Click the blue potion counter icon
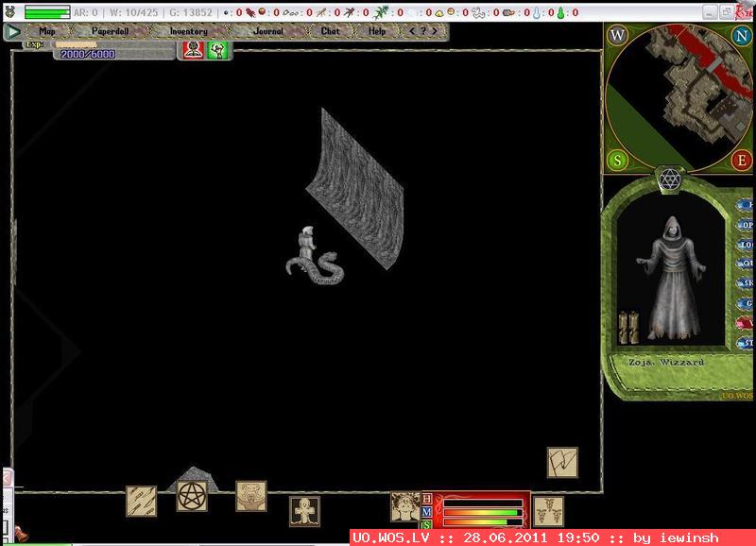Image resolution: width=756 pixels, height=546 pixels. pyautogui.click(x=537, y=12)
